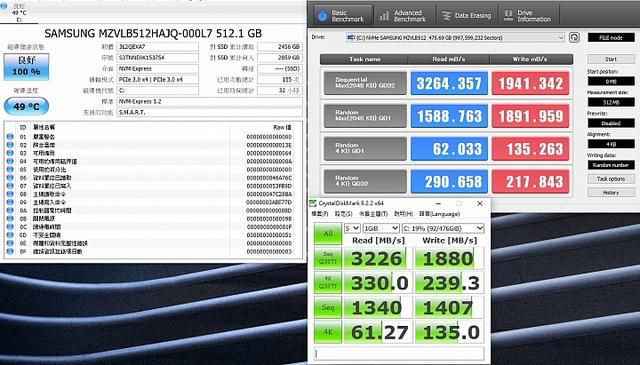Click the CrystalDiskMark app icon in title bar
The width and height of the screenshot is (640, 365).
pos(313,203)
